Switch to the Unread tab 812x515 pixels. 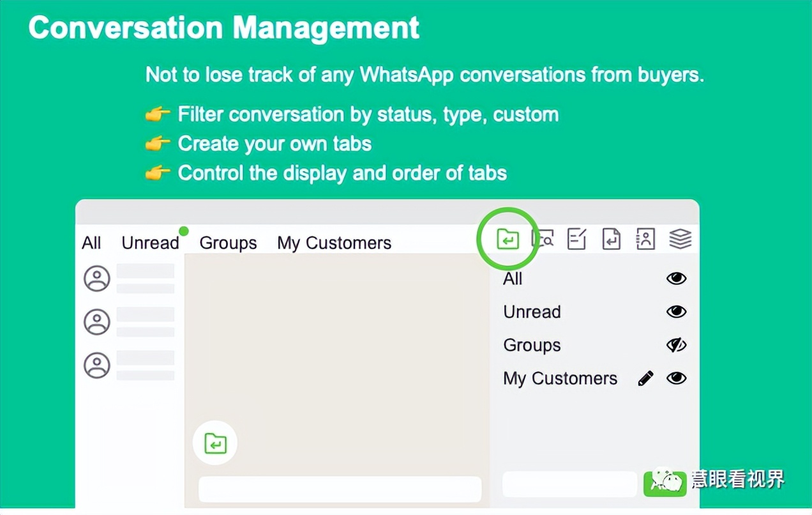[x=150, y=243]
